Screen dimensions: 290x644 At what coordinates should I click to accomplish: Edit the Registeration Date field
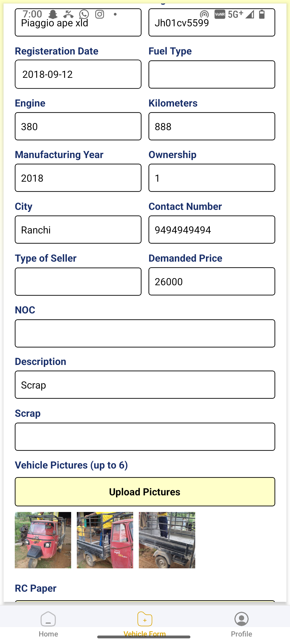click(78, 74)
